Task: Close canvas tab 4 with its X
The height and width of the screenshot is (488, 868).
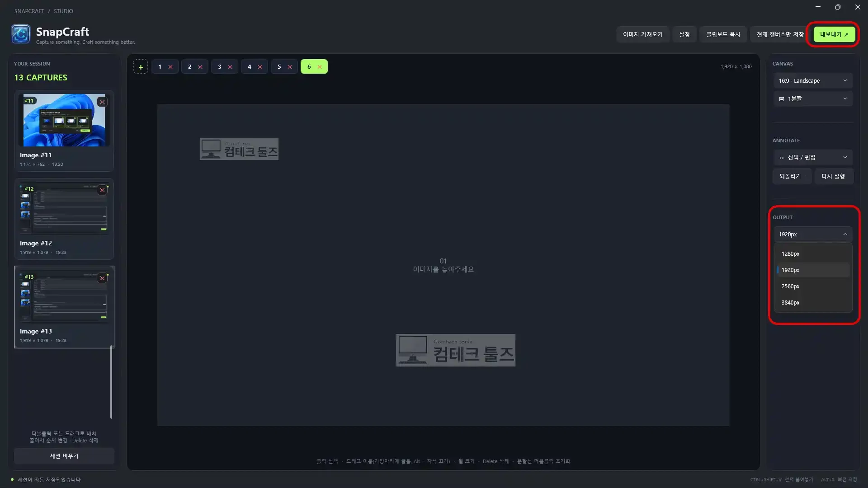Action: click(260, 67)
